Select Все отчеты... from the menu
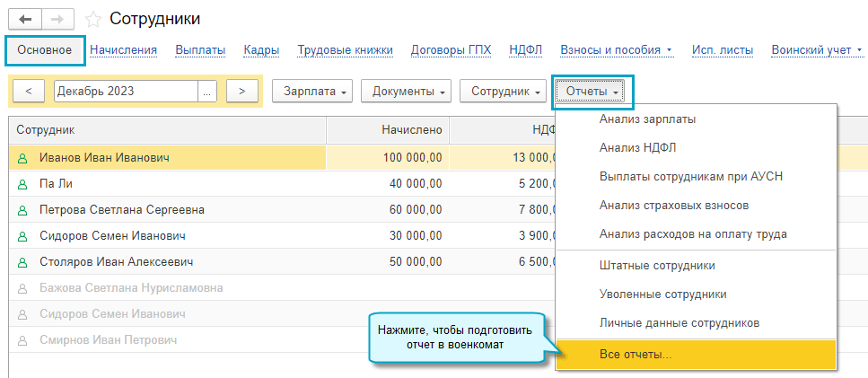This screenshot has width=868, height=378. (636, 355)
